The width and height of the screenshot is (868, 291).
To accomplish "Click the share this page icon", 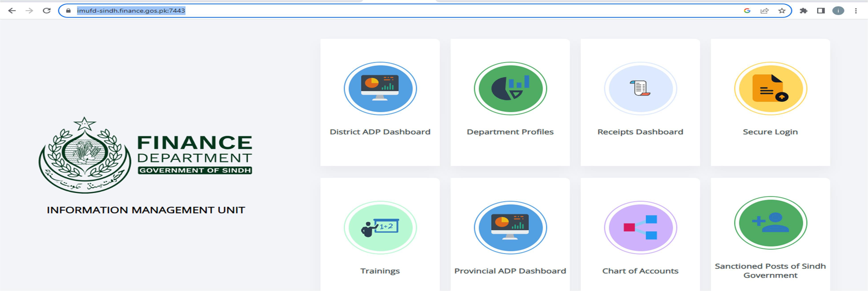I will click(764, 11).
